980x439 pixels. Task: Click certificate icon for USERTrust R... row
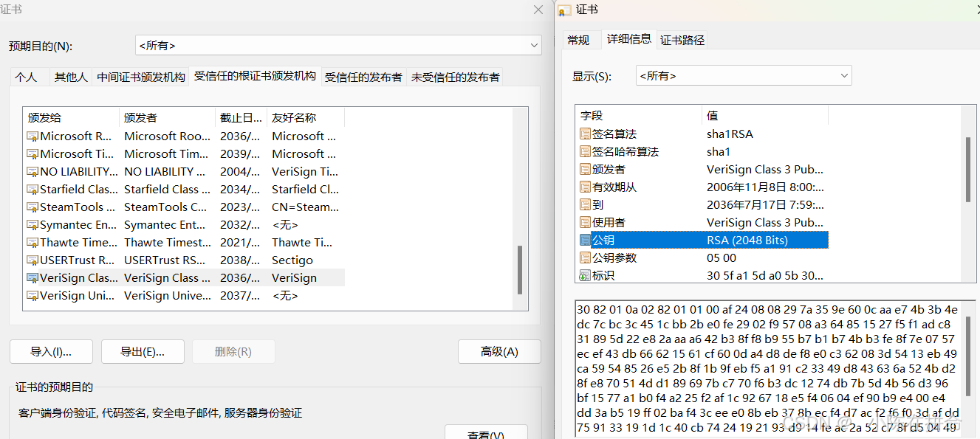[32, 260]
